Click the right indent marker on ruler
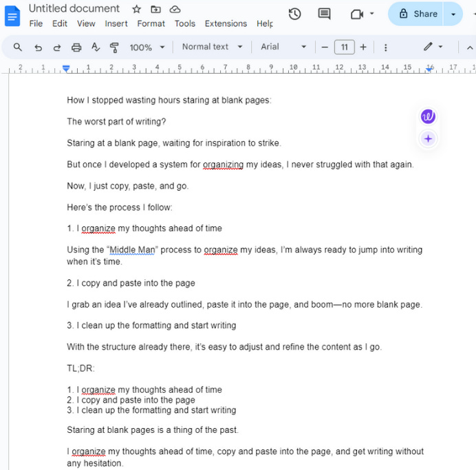This screenshot has height=470, width=476. [x=429, y=70]
